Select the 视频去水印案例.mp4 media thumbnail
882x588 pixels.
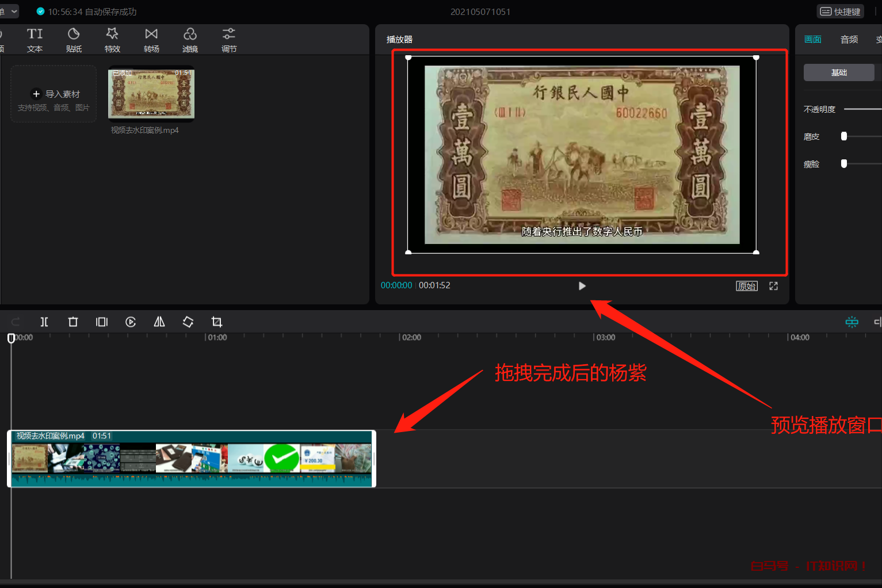click(x=151, y=94)
